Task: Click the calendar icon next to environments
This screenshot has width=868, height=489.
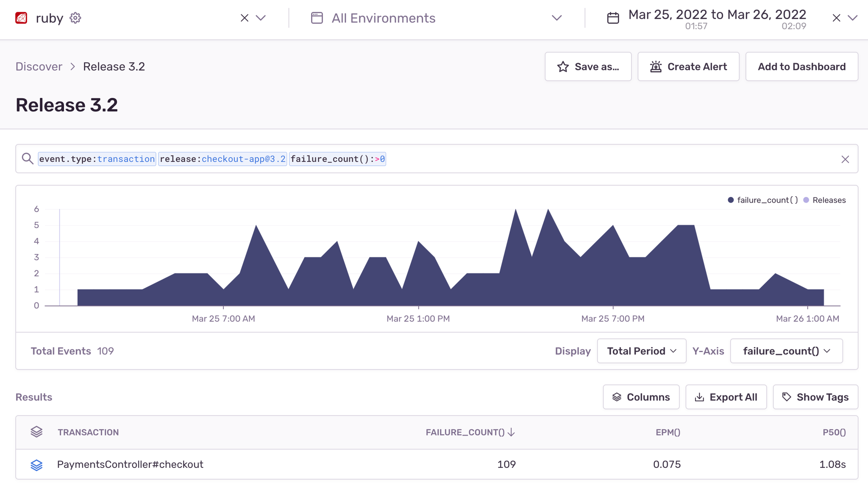Action: (316, 18)
